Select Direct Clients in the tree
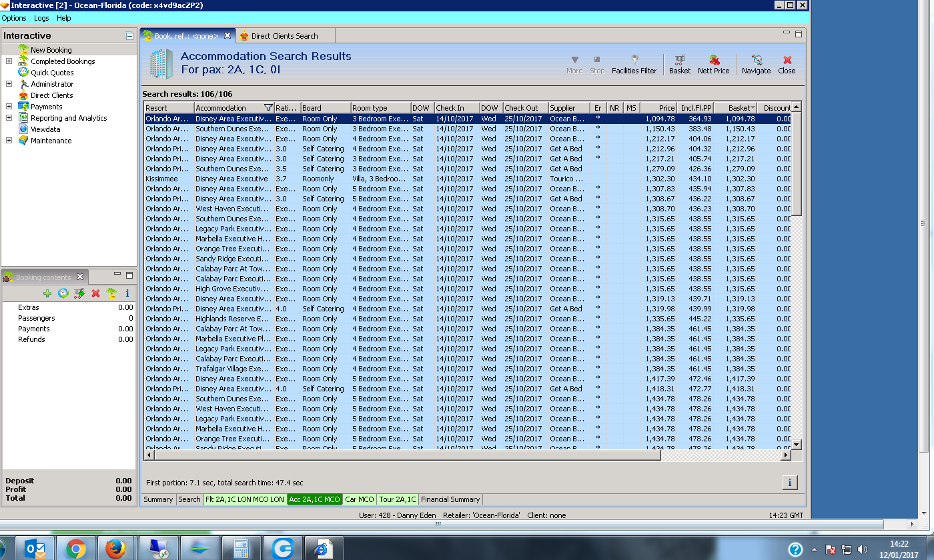Viewport: 934px width, 560px height. [x=51, y=95]
